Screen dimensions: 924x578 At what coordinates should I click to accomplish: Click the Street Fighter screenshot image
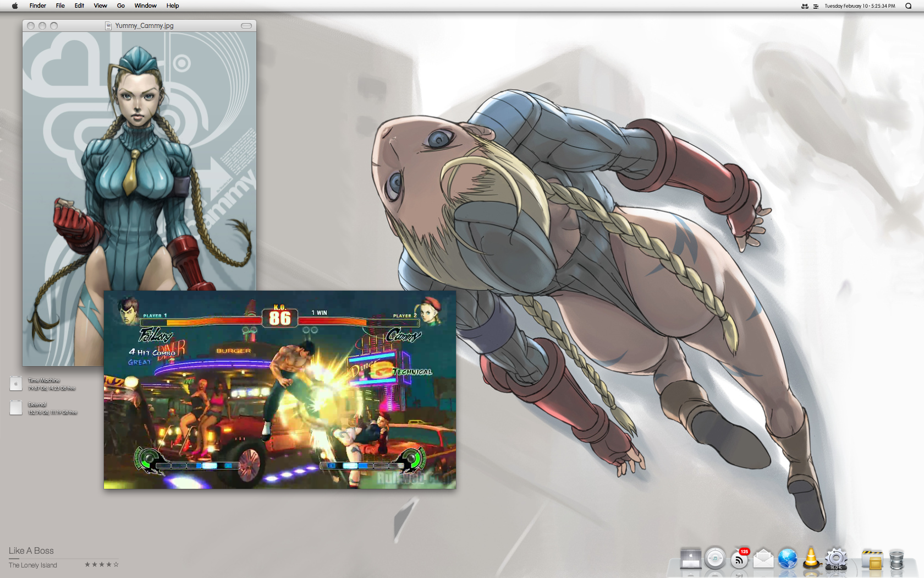(280, 390)
